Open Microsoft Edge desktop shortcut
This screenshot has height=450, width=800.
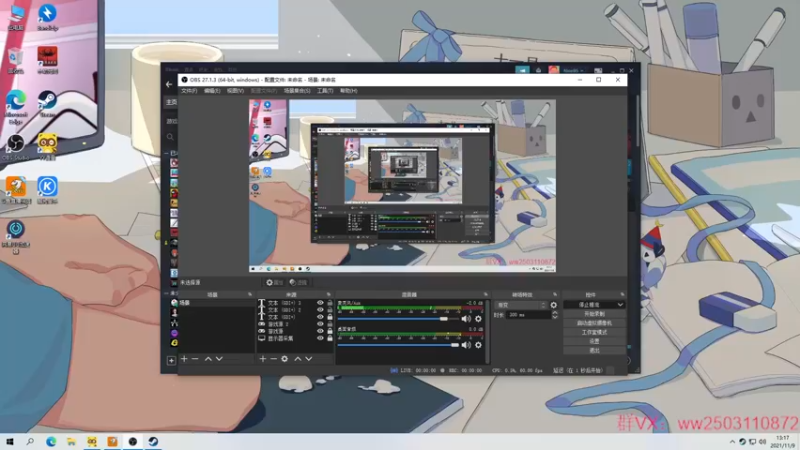click(15, 107)
